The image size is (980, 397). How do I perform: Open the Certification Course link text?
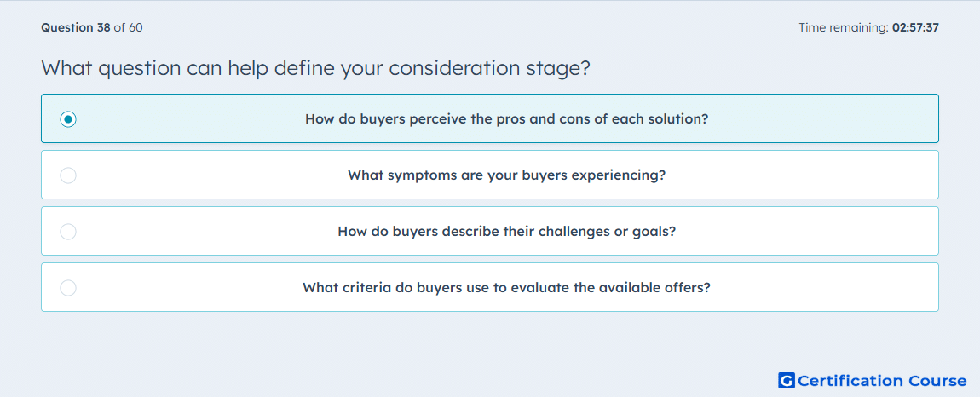coord(882,381)
